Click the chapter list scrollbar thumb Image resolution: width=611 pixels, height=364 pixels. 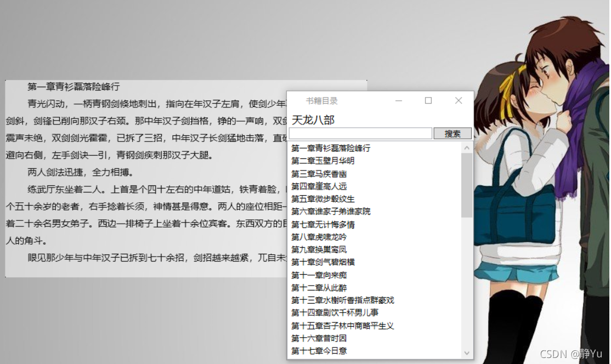click(467, 185)
